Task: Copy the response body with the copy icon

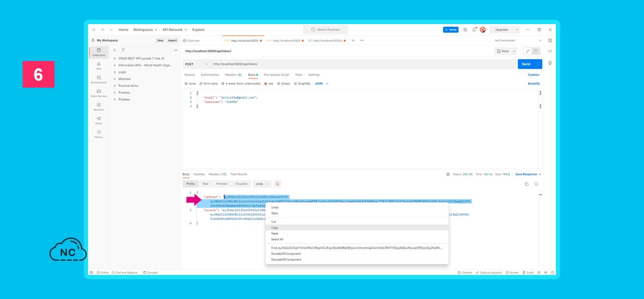Action: coord(527,184)
